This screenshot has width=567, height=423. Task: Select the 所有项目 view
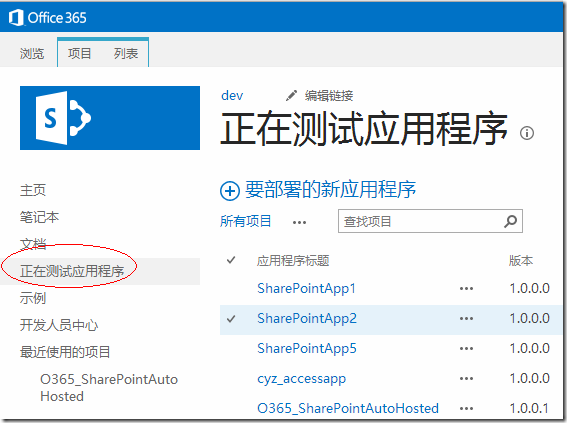pos(246,221)
